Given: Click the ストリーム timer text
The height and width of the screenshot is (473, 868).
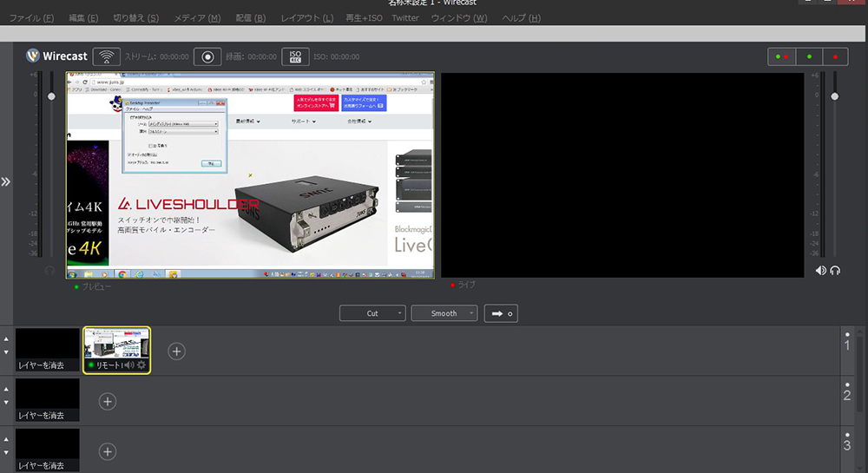Looking at the screenshot, I should click(x=156, y=56).
